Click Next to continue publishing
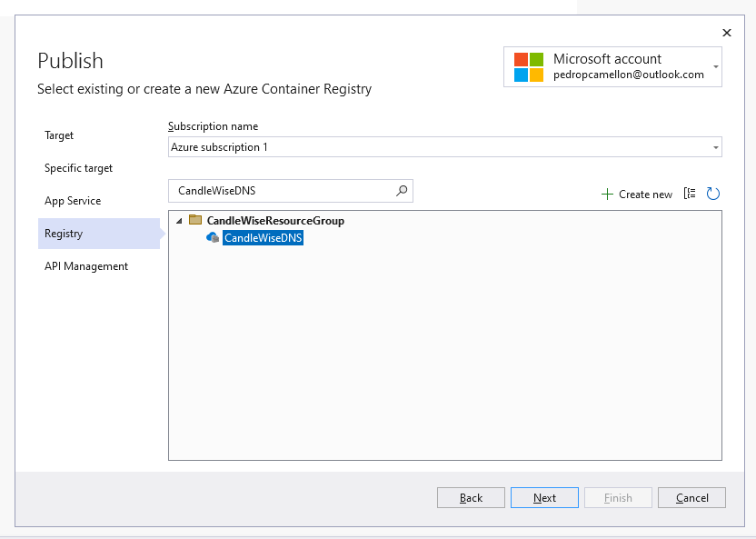This screenshot has height=539, width=756. coord(544,497)
